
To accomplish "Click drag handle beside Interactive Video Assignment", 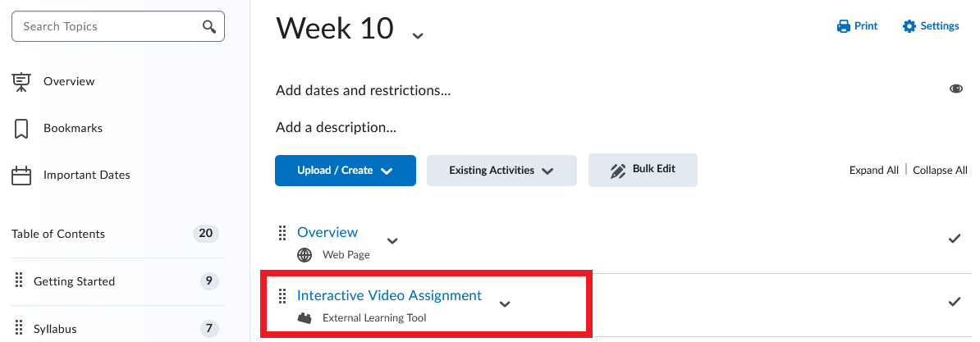I will [282, 295].
